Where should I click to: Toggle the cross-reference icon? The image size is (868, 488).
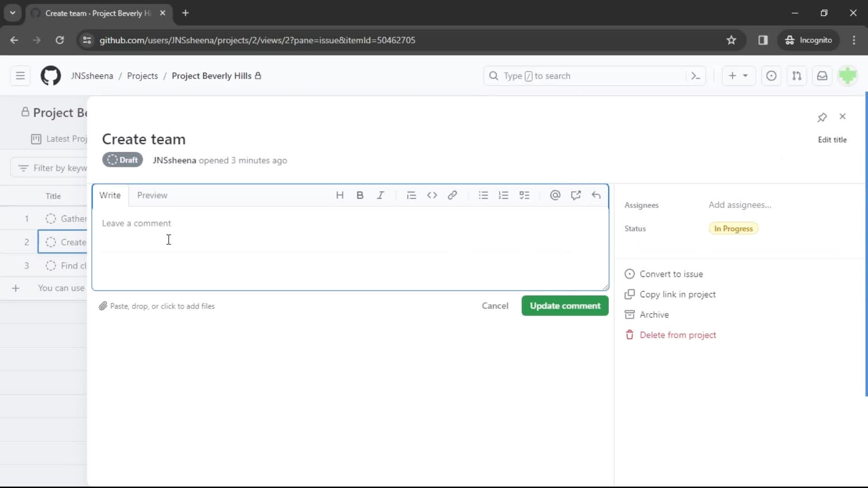point(576,195)
